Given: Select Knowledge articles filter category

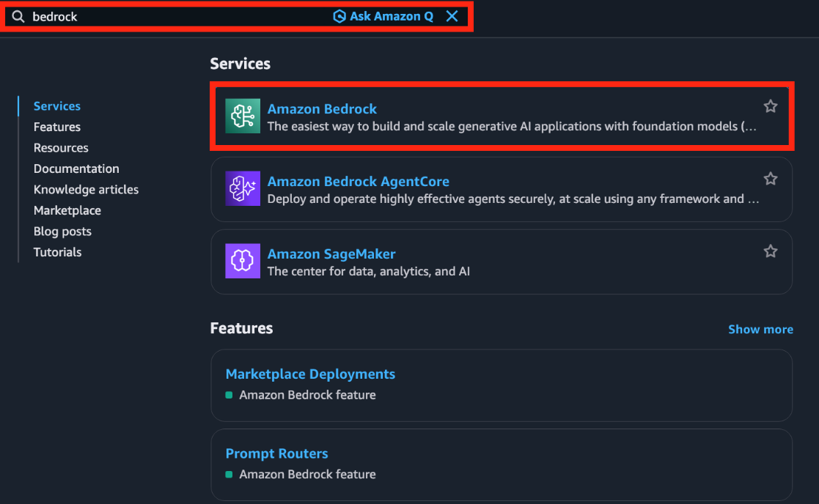Looking at the screenshot, I should [x=87, y=190].
